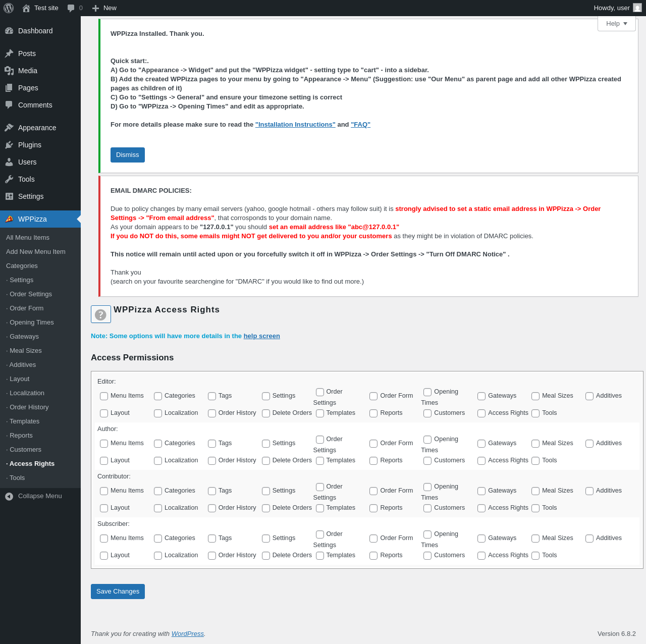
Task: Toggle Delete Orders for Contributor
Action: [x=266, y=508]
